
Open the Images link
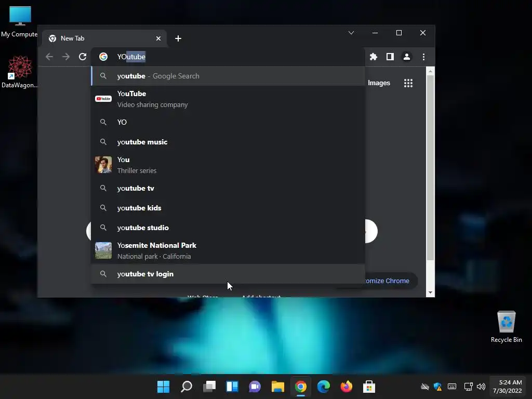[379, 83]
